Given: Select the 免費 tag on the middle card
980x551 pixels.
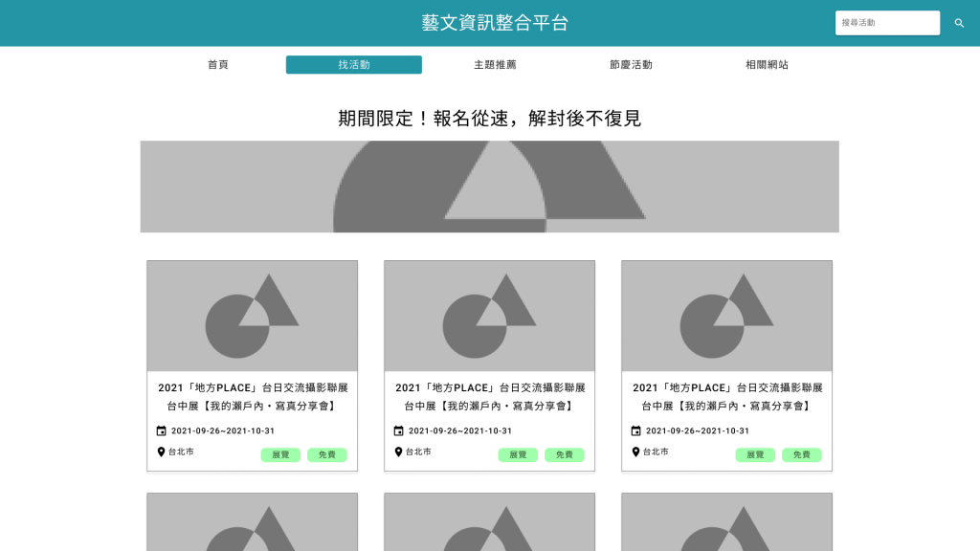Looking at the screenshot, I should point(565,454).
